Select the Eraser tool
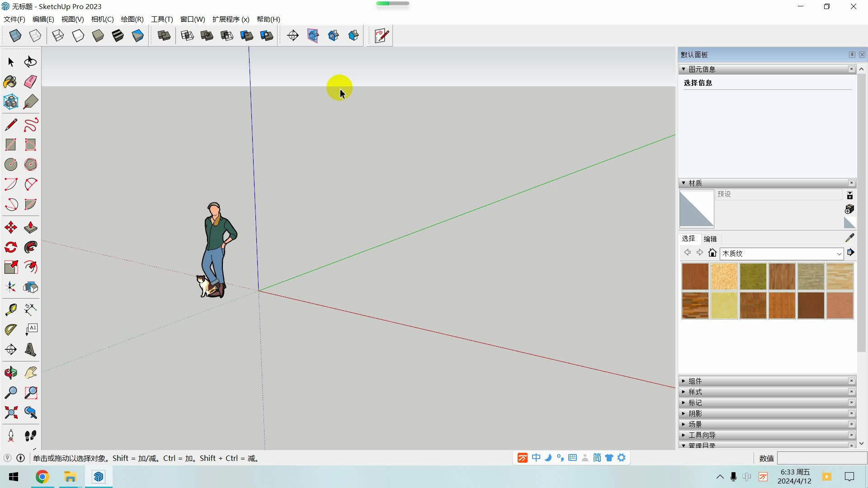 (30, 82)
